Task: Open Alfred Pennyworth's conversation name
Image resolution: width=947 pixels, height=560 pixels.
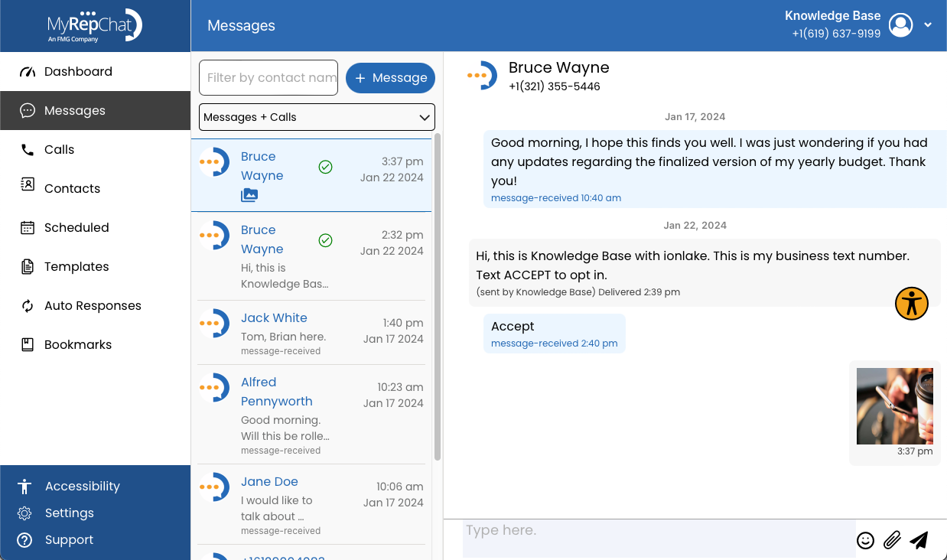Action: click(276, 392)
